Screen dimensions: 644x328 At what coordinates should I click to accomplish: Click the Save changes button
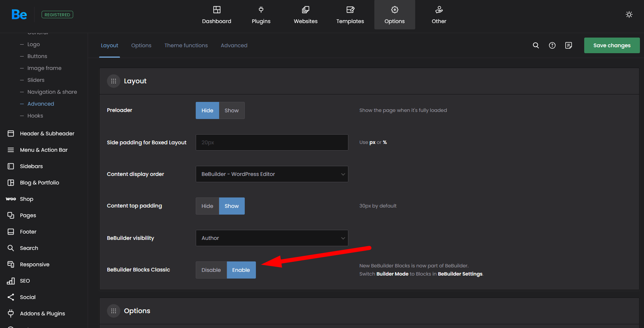[x=611, y=45]
